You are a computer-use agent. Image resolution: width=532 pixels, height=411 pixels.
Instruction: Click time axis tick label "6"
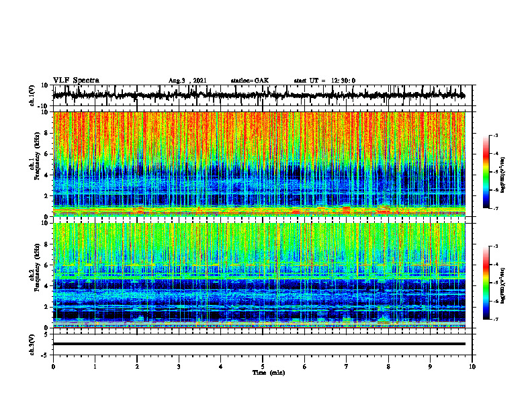coord(305,367)
